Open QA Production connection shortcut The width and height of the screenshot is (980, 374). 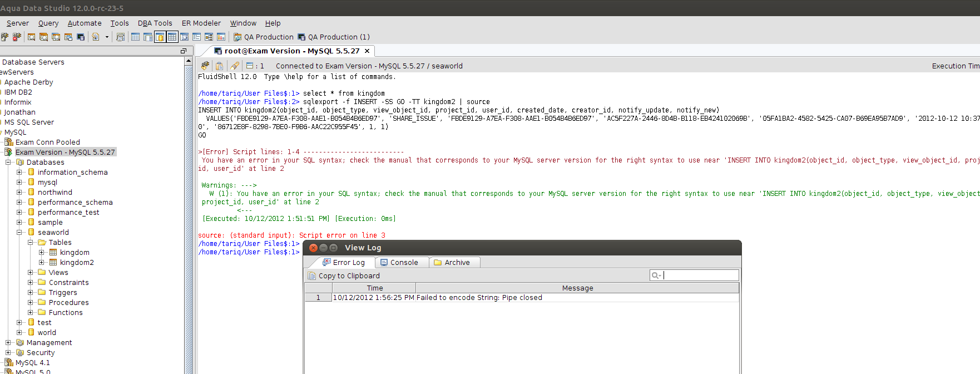point(263,37)
